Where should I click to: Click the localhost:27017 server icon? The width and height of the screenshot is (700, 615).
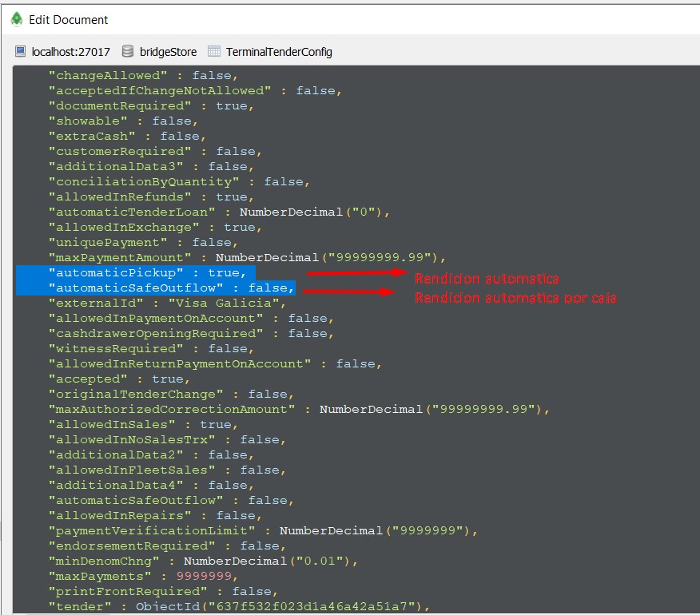21,52
